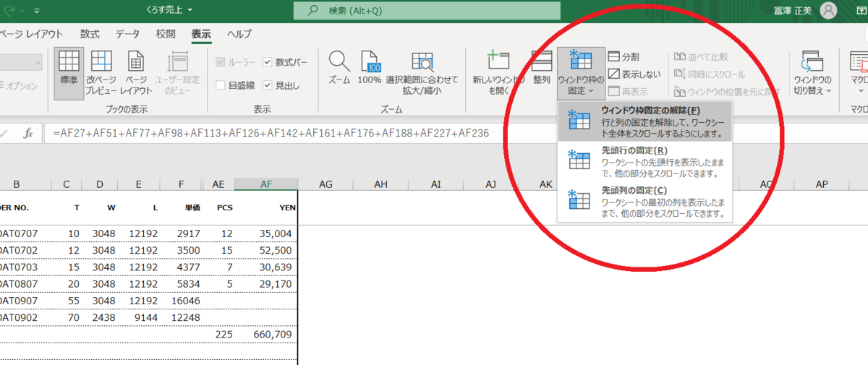This screenshot has height=365, width=868.
Task: Select column header B
Action: (x=17, y=185)
